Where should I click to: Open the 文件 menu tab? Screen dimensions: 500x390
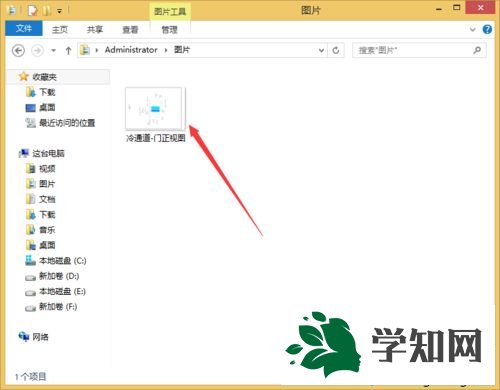(24, 29)
